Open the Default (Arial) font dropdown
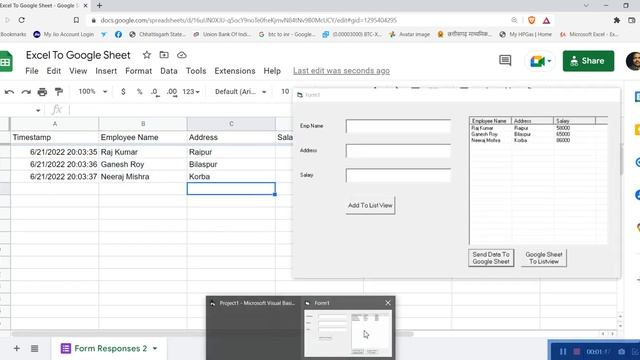The image size is (640, 360). (x=240, y=92)
